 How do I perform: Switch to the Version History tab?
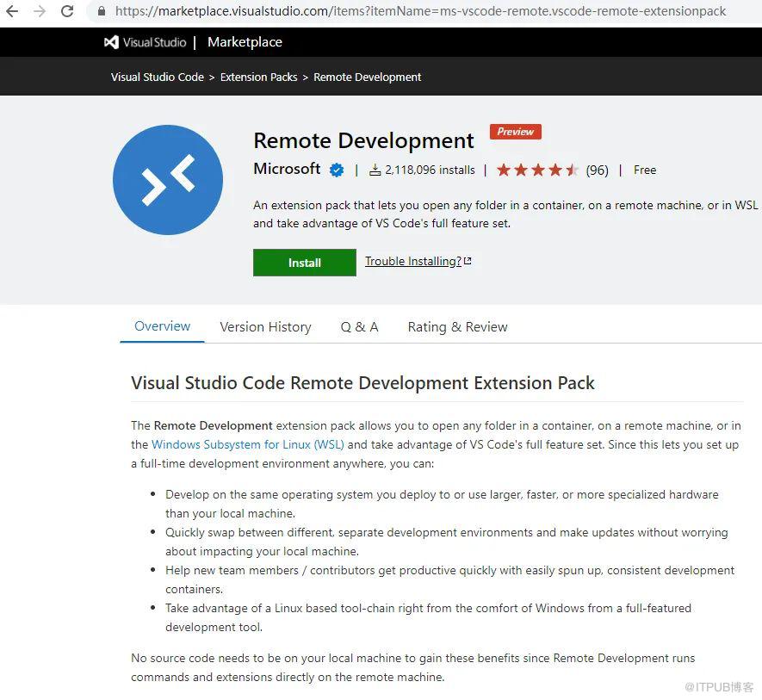point(265,327)
